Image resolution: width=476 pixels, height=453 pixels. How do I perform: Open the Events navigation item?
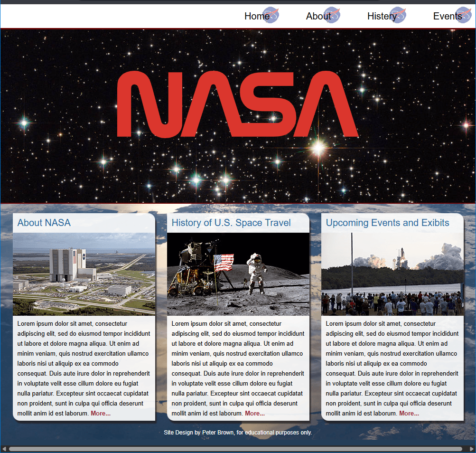click(x=447, y=16)
